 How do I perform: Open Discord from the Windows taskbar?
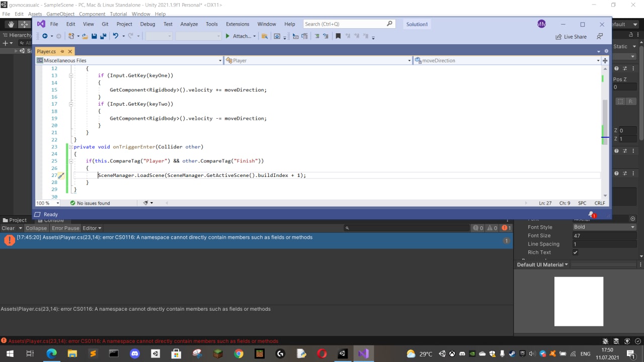[x=134, y=353]
